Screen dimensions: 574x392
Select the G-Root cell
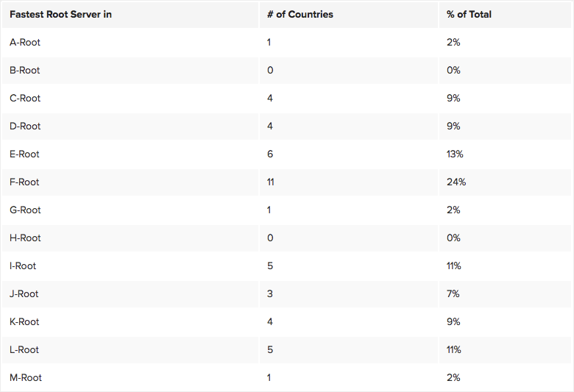[x=25, y=210]
